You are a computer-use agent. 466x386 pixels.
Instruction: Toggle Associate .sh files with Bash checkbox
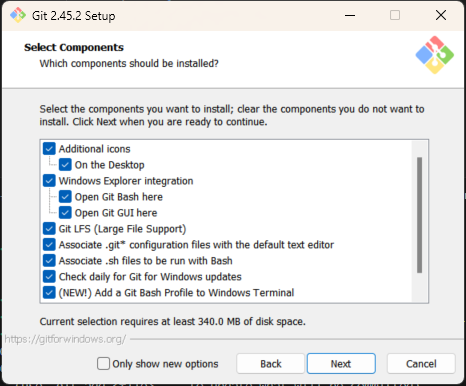tap(49, 261)
